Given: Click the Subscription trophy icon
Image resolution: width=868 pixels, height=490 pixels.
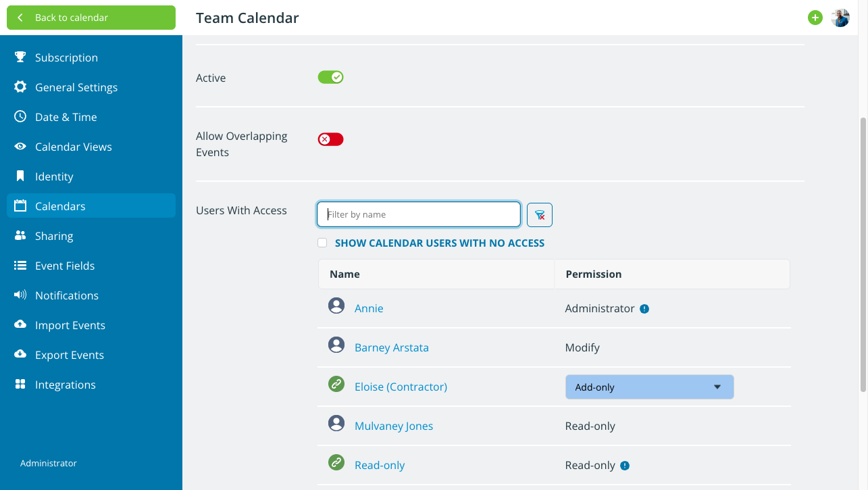Looking at the screenshot, I should tap(20, 57).
